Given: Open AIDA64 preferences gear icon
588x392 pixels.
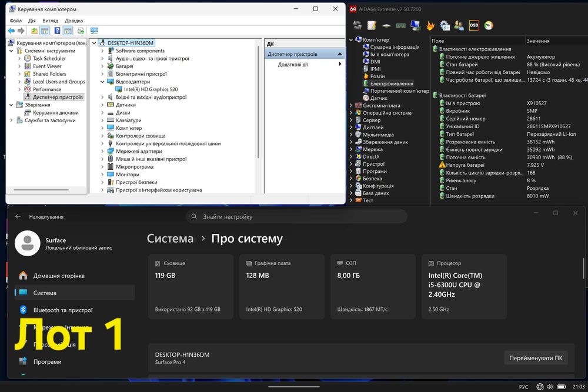Looking at the screenshot, I should tap(445, 25).
